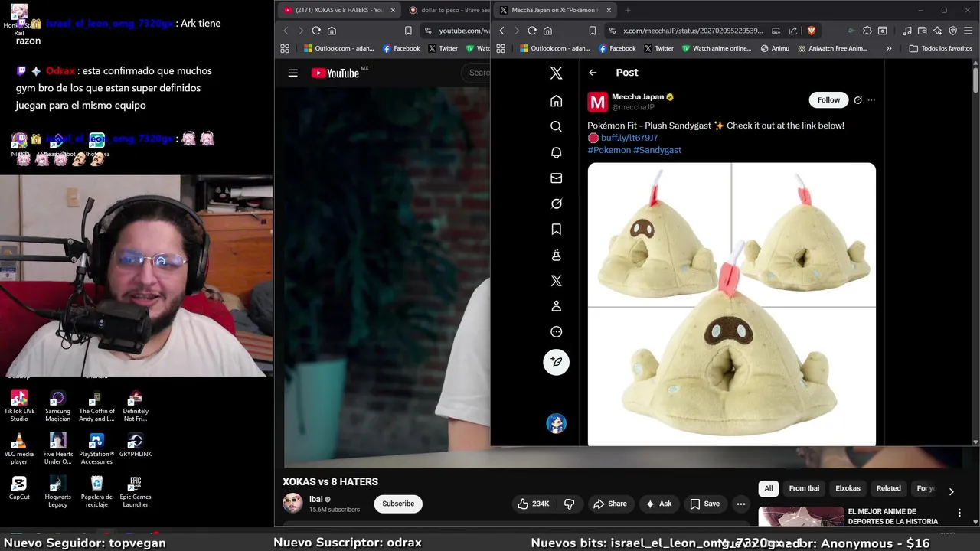Open the top-right Sandygast plush image
Image resolution: width=980 pixels, height=551 pixels.
point(804,234)
